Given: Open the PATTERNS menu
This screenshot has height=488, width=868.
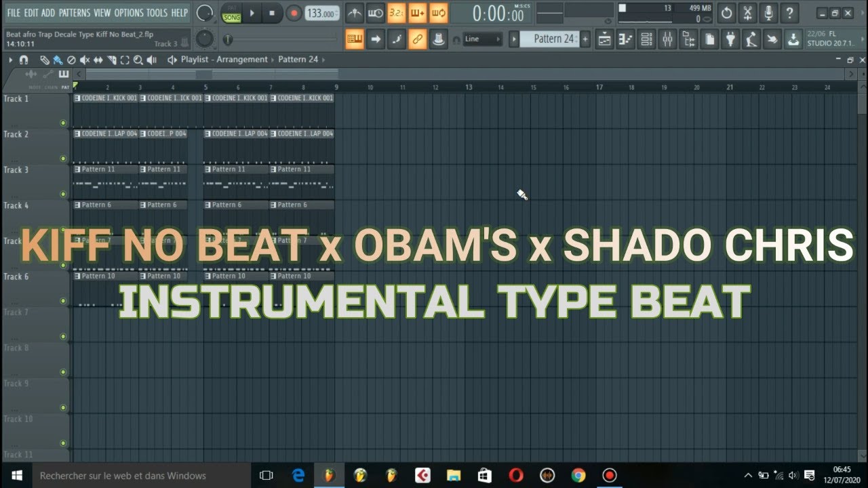Looking at the screenshot, I should (x=75, y=13).
